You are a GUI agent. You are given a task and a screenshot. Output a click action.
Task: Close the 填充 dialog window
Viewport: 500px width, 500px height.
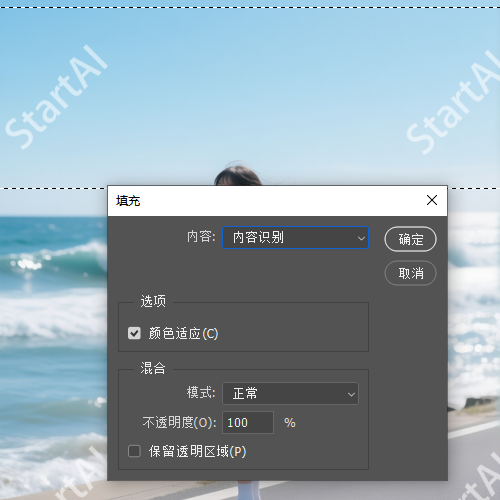[x=432, y=200]
